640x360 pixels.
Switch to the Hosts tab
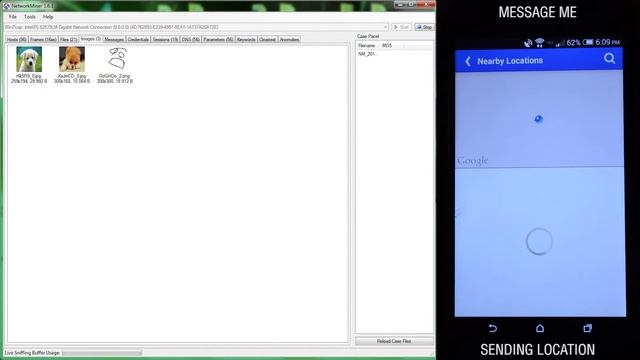coord(17,40)
